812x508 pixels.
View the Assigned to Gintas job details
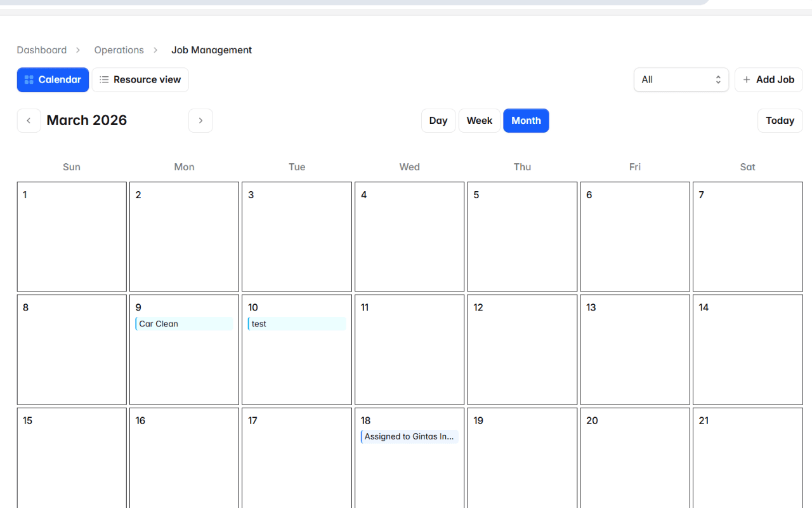click(x=409, y=436)
